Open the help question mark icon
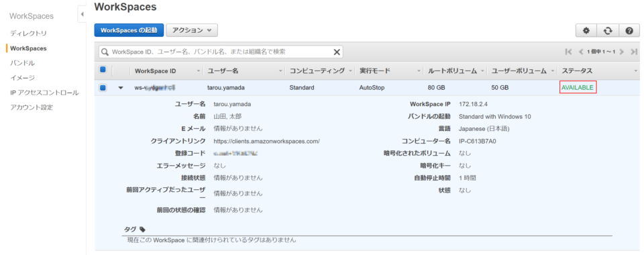Image resolution: width=644 pixels, height=255 pixels. 629,30
